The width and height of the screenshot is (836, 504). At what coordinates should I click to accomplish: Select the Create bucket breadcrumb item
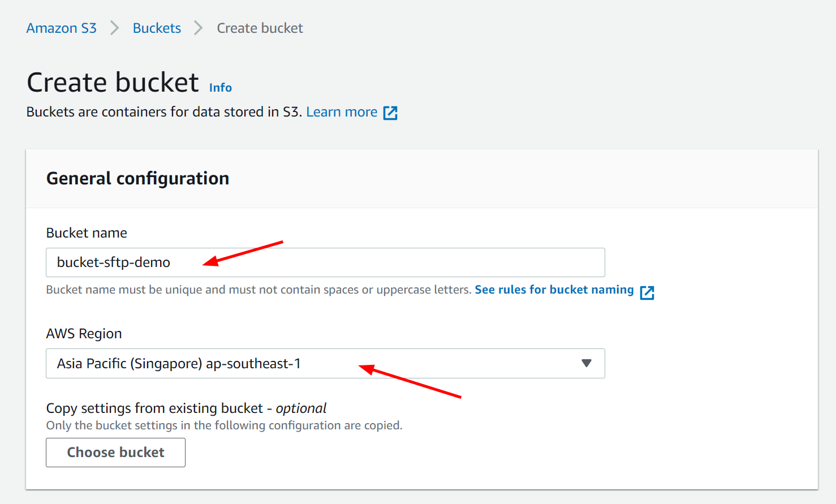pyautogui.click(x=260, y=28)
